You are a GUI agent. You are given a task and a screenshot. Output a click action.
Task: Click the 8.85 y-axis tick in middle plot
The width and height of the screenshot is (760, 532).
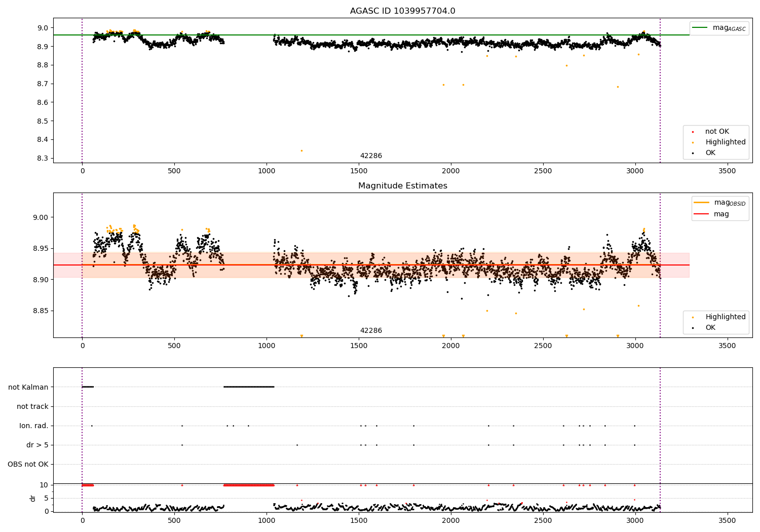coord(42,311)
